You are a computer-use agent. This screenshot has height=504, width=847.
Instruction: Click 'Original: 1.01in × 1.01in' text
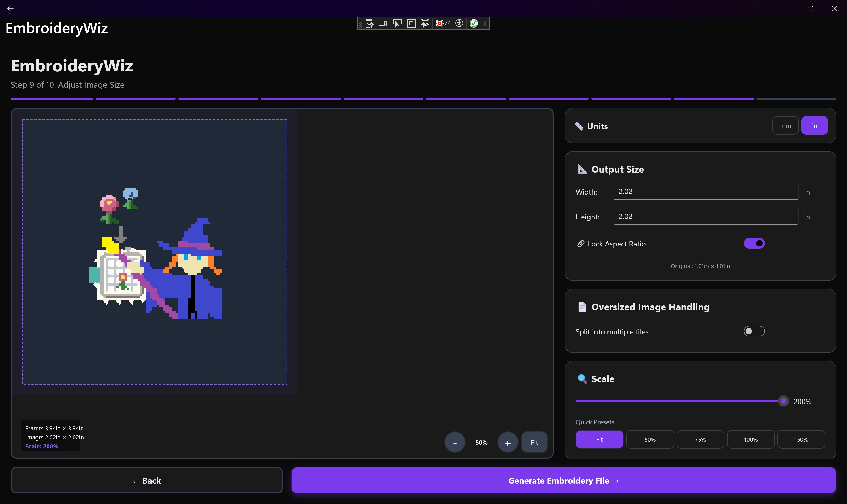(x=700, y=266)
